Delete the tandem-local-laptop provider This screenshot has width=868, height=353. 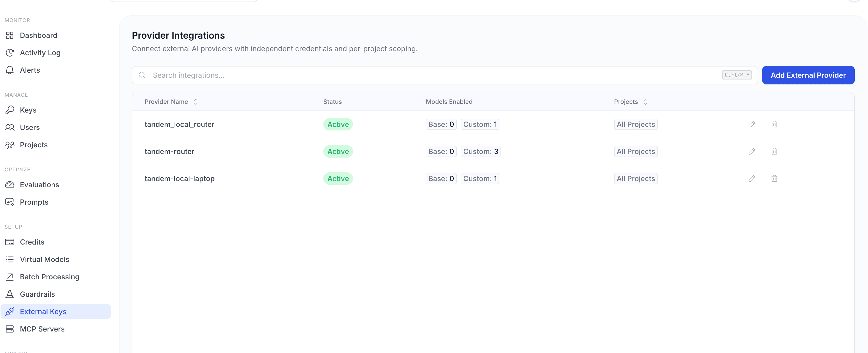pos(774,179)
